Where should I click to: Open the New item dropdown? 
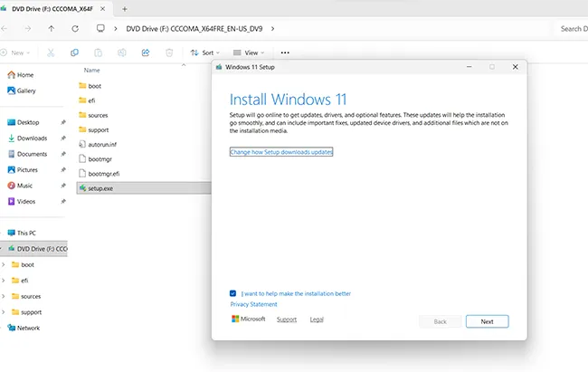coord(15,52)
